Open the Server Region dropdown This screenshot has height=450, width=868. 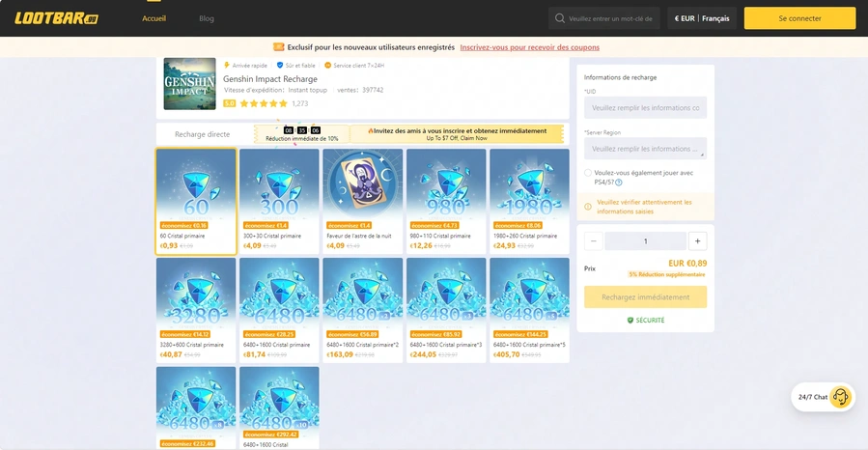pyautogui.click(x=645, y=149)
